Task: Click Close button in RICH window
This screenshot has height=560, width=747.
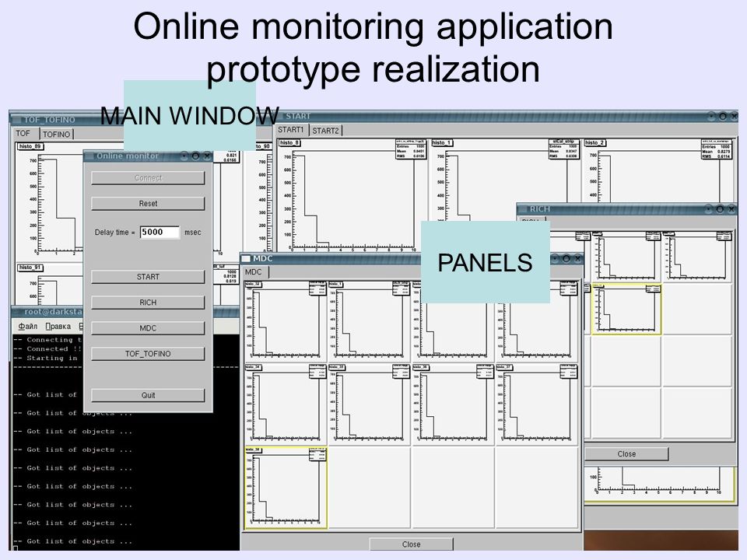Action: point(626,453)
